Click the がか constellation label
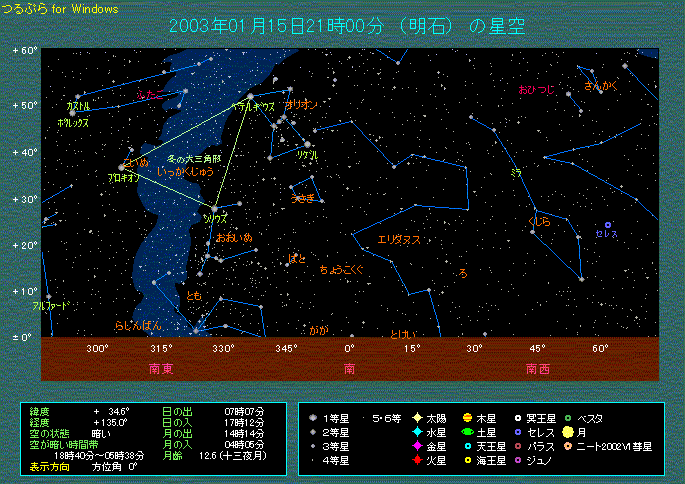Image resolution: width=685 pixels, height=484 pixels. [x=319, y=330]
